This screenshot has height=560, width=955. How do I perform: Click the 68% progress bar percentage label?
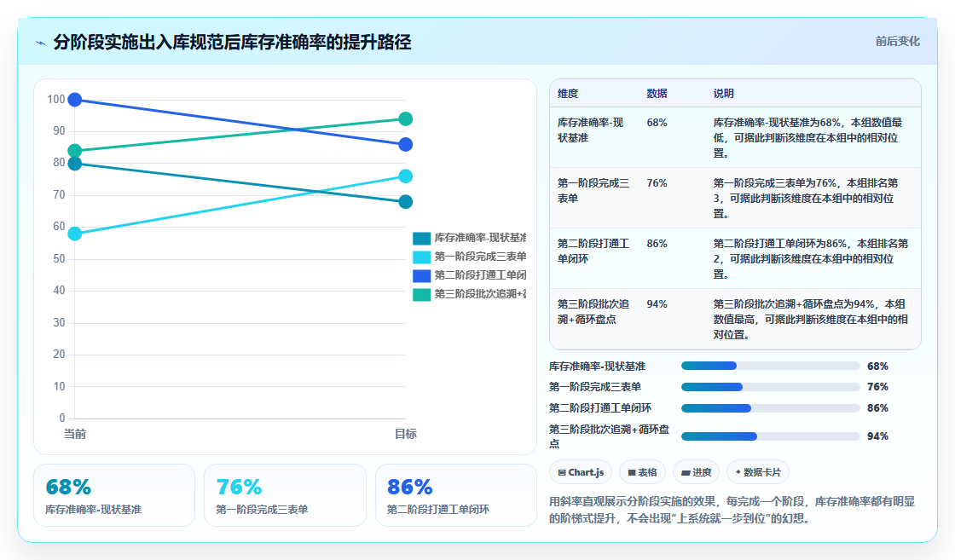877,367
